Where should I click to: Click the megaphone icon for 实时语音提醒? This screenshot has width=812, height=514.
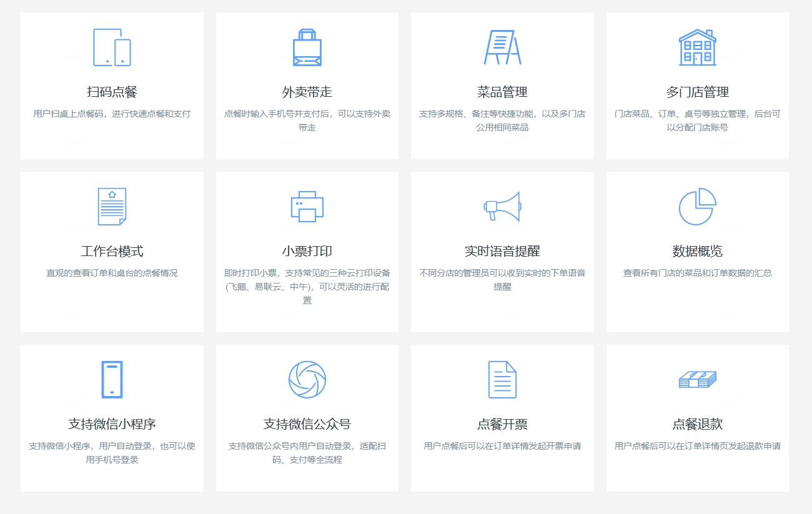pyautogui.click(x=502, y=207)
